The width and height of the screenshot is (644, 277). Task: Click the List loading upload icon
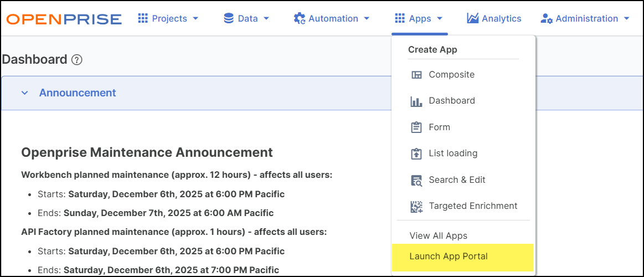416,153
